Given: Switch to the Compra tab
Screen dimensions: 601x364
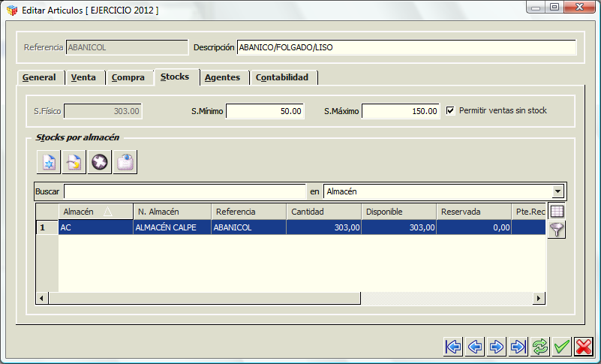Looking at the screenshot, I should pyautogui.click(x=128, y=77).
